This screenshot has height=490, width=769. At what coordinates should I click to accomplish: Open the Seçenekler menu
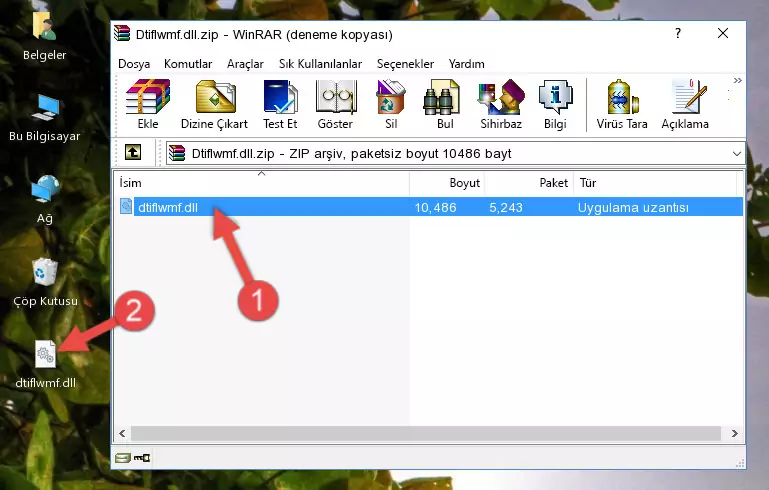tap(405, 64)
